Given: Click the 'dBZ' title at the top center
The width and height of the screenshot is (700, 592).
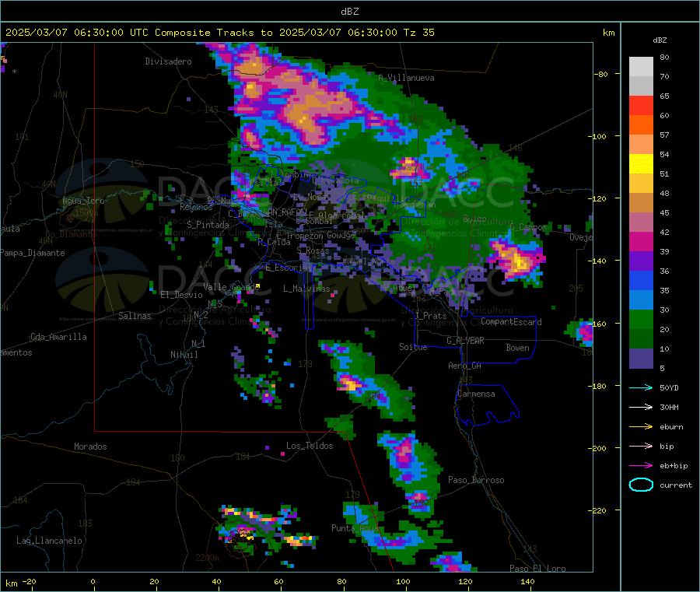Looking at the screenshot, I should [349, 11].
